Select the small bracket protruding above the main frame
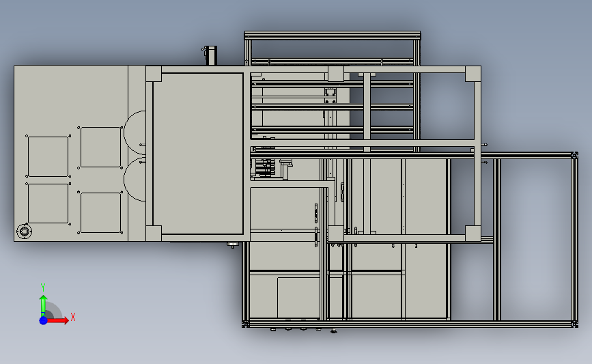The height and width of the screenshot is (364, 592). pyautogui.click(x=210, y=55)
